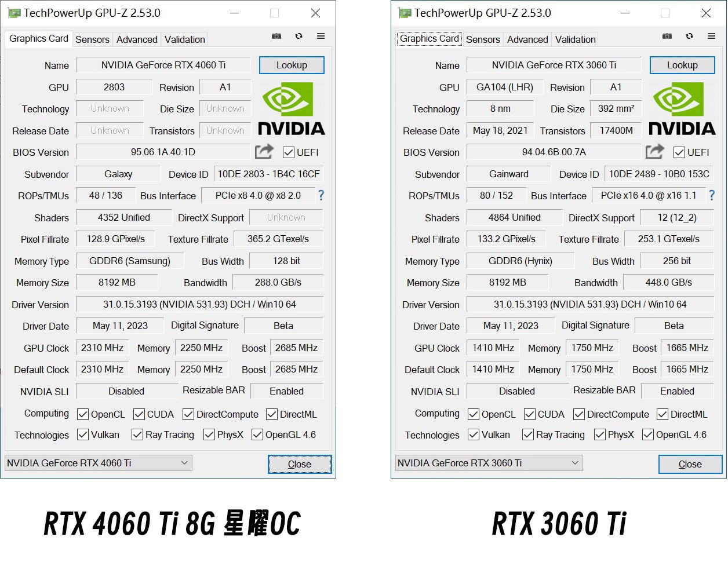Click the question mark beside PCIe bus interface
Image resolution: width=728 pixels, height=577 pixels.
pos(321,196)
